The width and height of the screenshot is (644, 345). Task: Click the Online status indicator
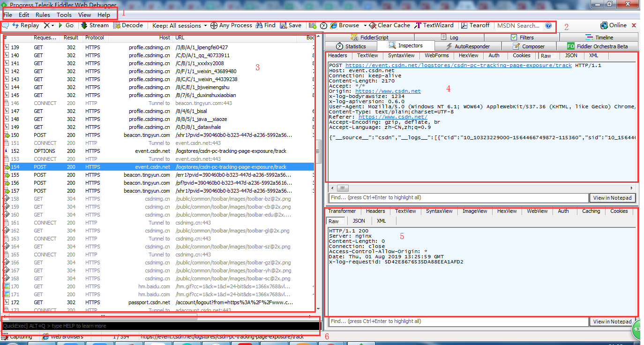[x=614, y=25]
